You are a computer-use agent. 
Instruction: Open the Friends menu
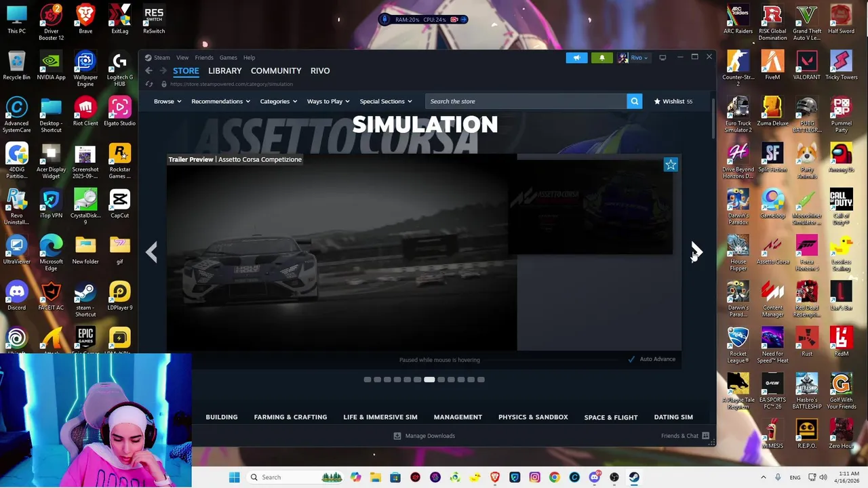(204, 58)
